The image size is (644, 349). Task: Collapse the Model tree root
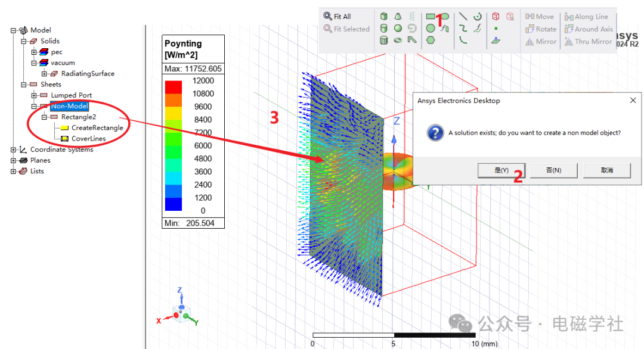click(13, 30)
